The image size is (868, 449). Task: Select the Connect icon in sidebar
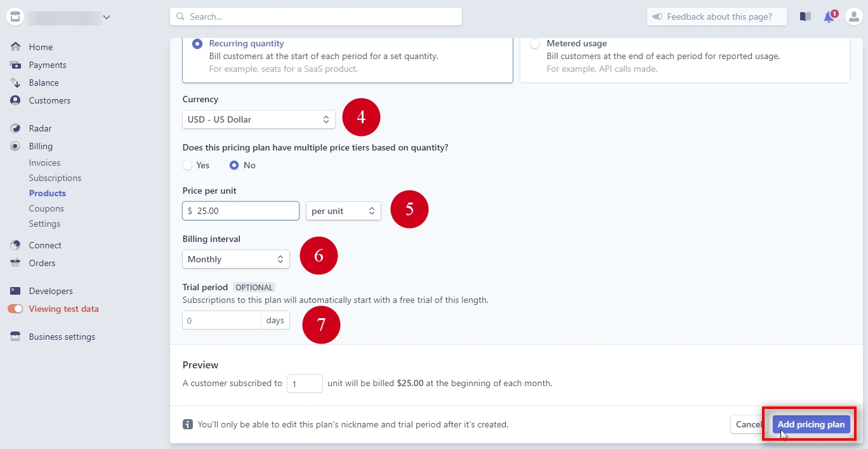15,245
